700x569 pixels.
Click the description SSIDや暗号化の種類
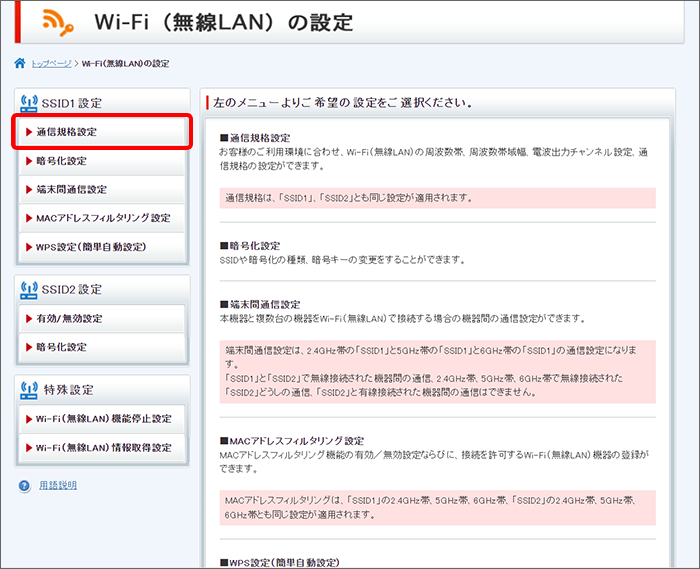click(342, 260)
